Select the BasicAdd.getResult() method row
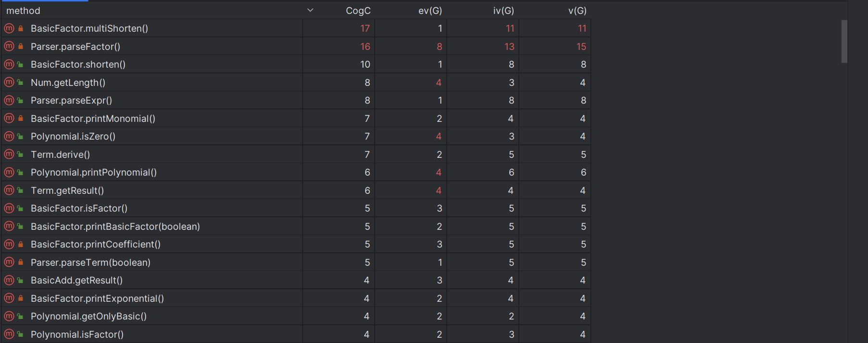This screenshot has height=343, width=868. point(296,280)
